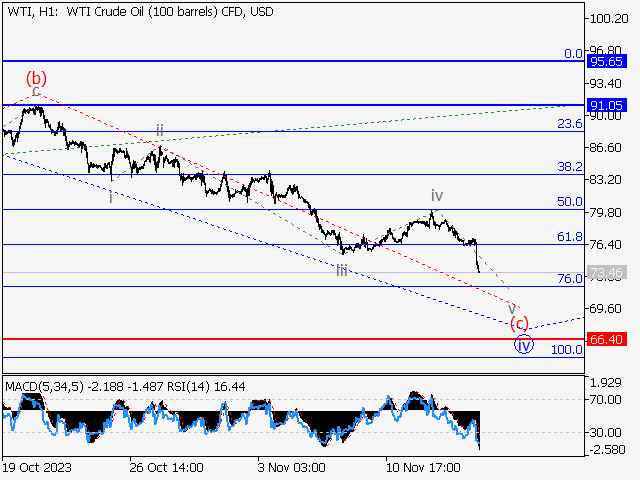This screenshot has width=640, height=480.
Task: Click the 0.0 Fibonacci level label
Action: click(x=573, y=53)
